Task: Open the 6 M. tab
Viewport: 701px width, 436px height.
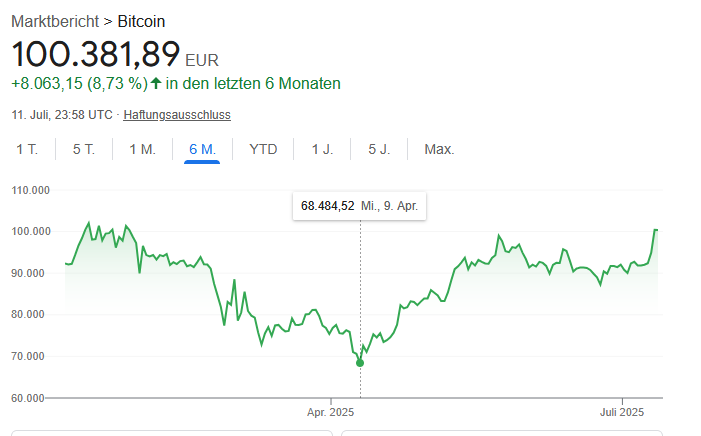Action: click(x=202, y=149)
